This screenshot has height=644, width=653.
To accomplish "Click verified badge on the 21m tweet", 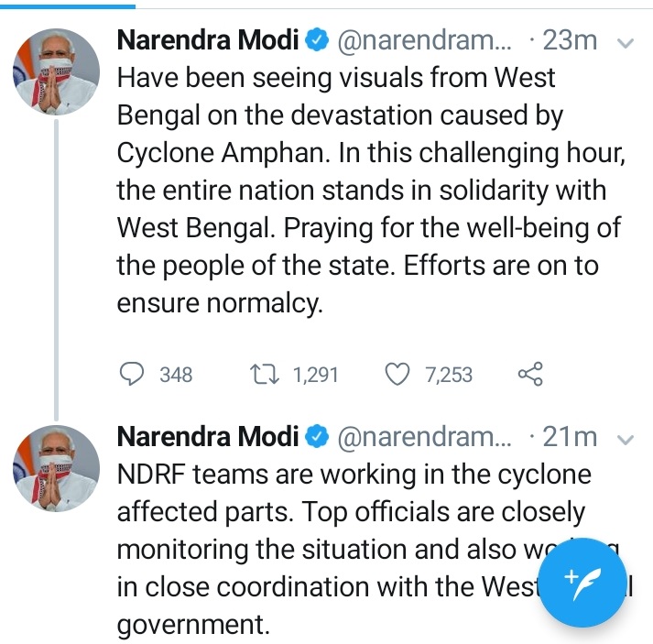I will pos(317,438).
